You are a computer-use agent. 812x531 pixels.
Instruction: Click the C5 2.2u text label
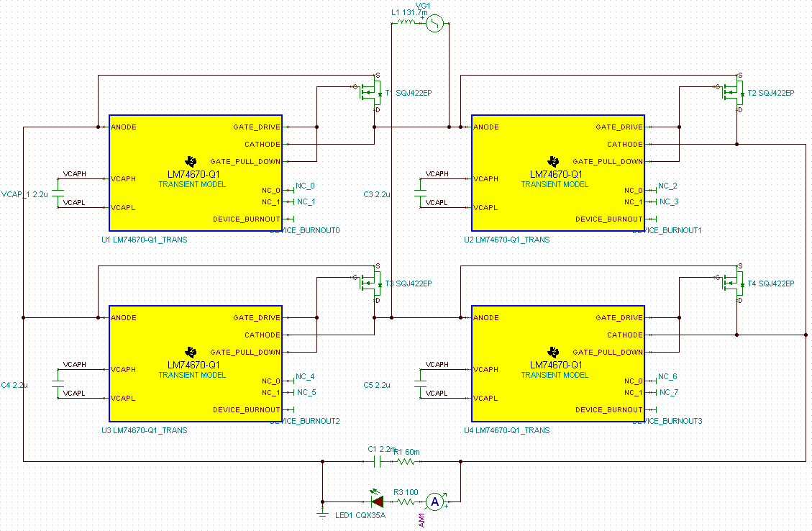pos(376,386)
